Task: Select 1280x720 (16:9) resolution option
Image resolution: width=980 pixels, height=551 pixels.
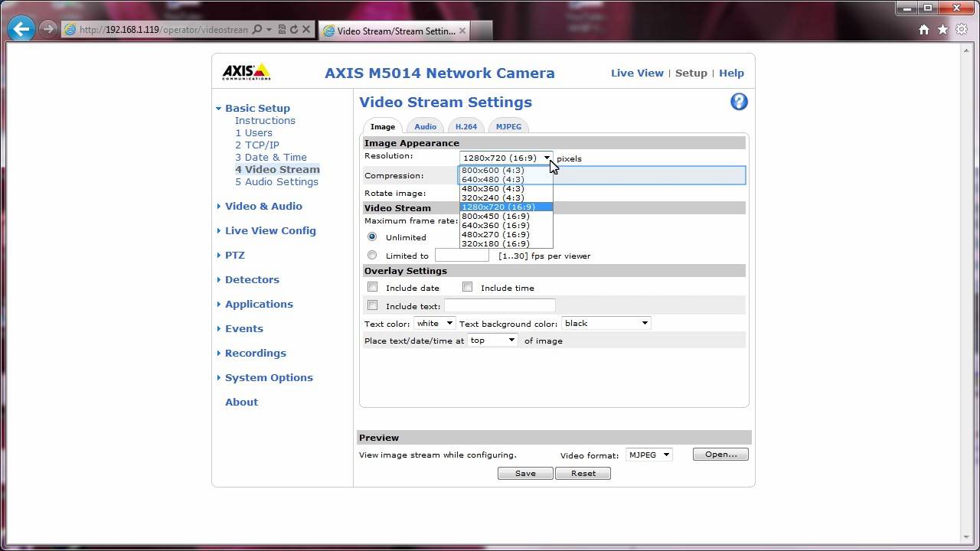Action: 506,207
